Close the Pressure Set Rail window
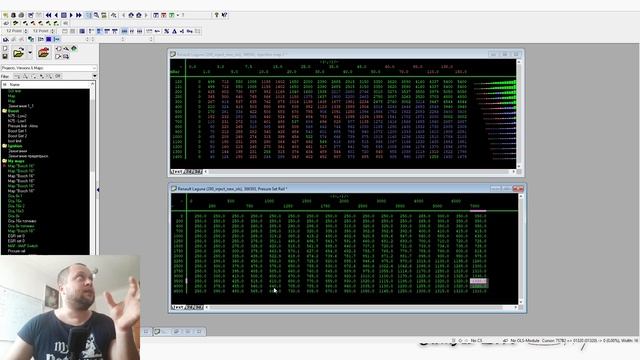 [518, 189]
